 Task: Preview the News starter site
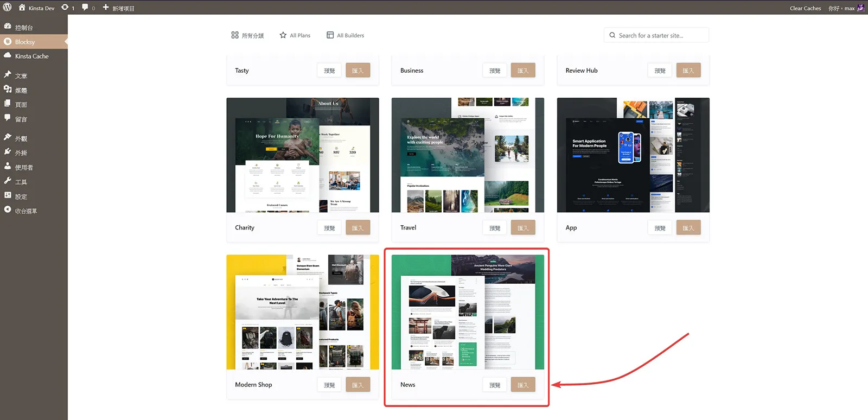pyautogui.click(x=495, y=385)
